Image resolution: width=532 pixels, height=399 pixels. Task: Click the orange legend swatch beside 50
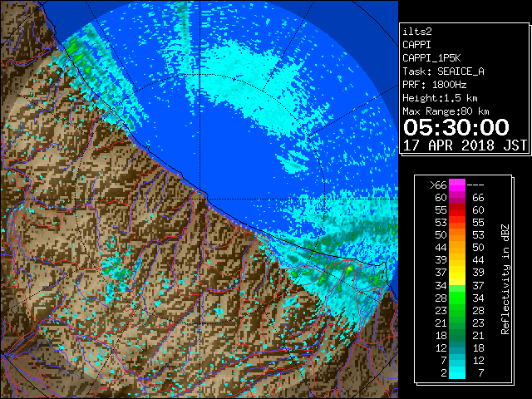457,235
